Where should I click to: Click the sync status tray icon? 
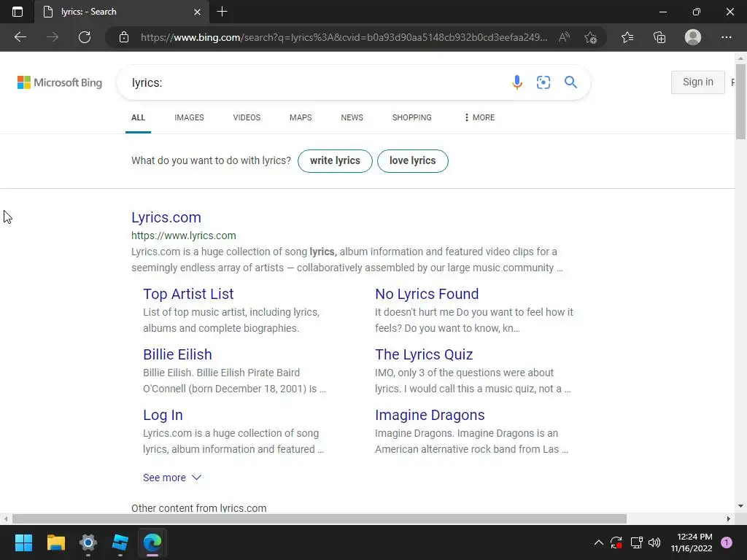(616, 542)
